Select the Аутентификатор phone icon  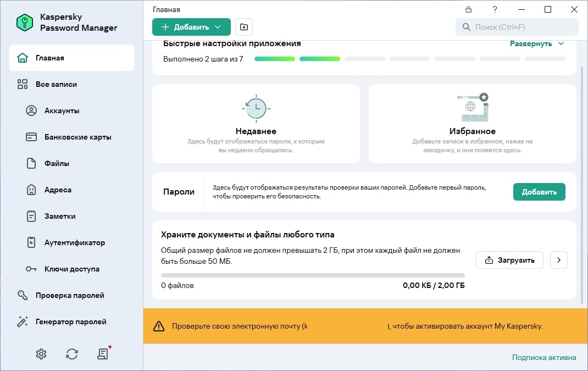pyautogui.click(x=31, y=242)
